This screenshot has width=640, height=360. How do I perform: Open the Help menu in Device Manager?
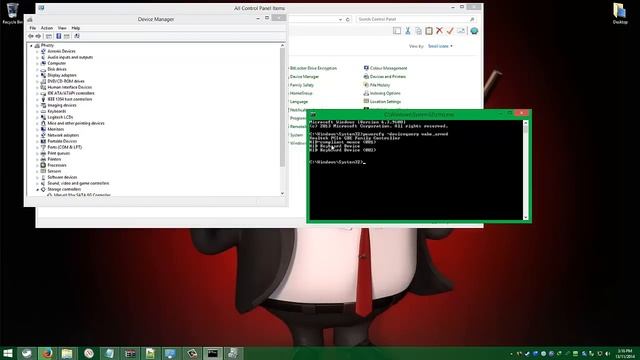[76, 28]
